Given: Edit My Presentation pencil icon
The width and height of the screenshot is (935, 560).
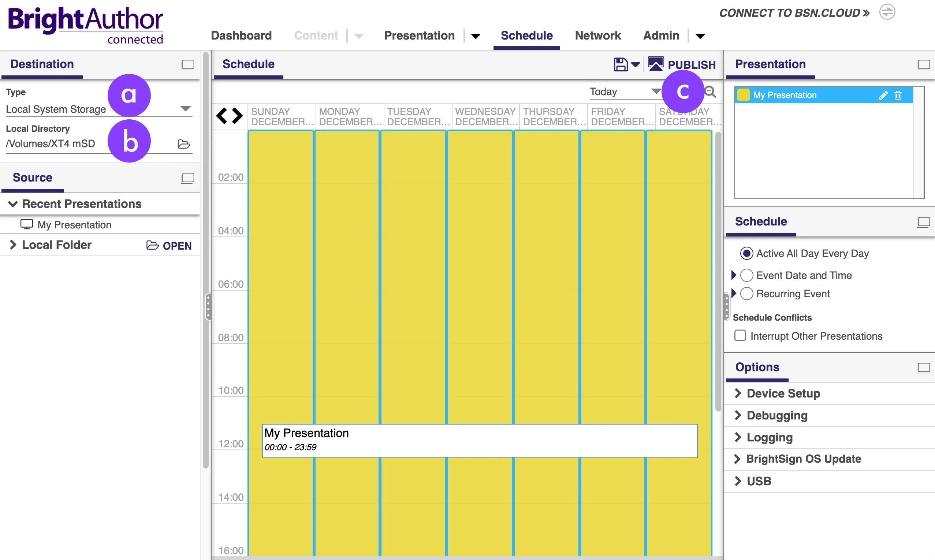Looking at the screenshot, I should coord(883,95).
